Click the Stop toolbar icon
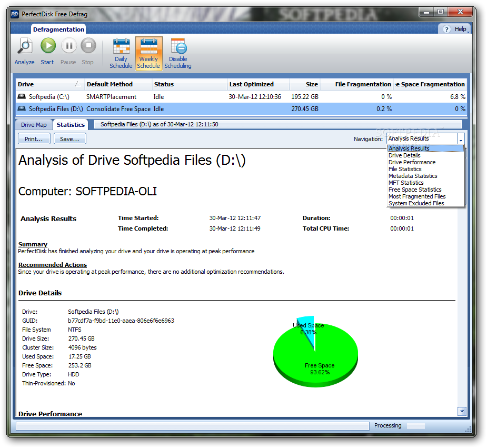This screenshot has width=487, height=448. click(x=88, y=46)
